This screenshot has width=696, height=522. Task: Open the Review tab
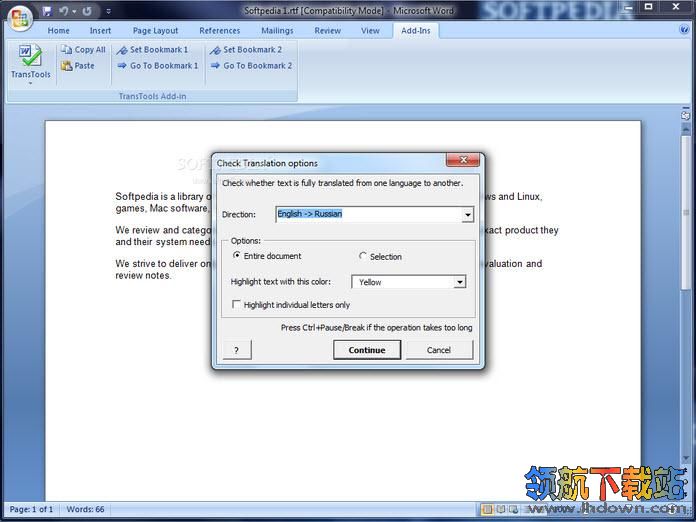tap(328, 31)
